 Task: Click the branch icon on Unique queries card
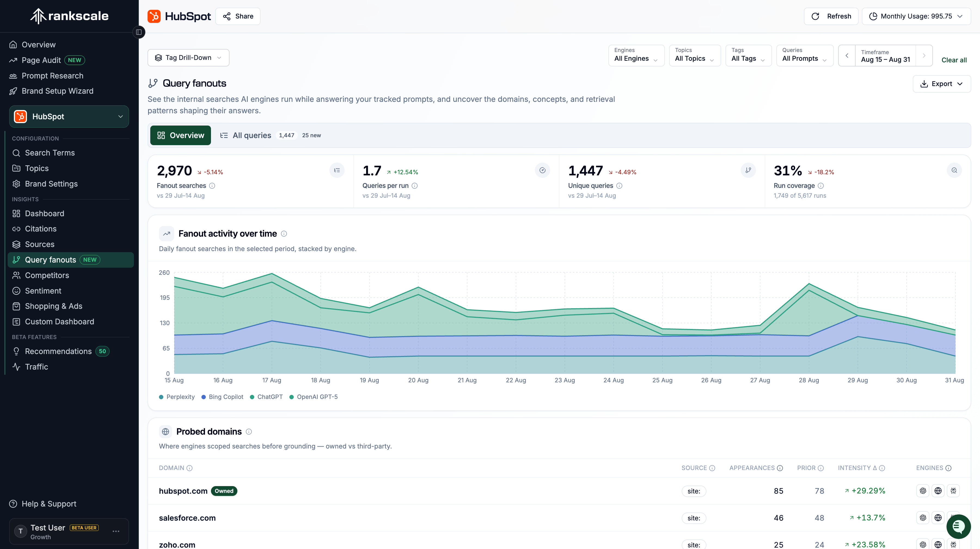748,170
